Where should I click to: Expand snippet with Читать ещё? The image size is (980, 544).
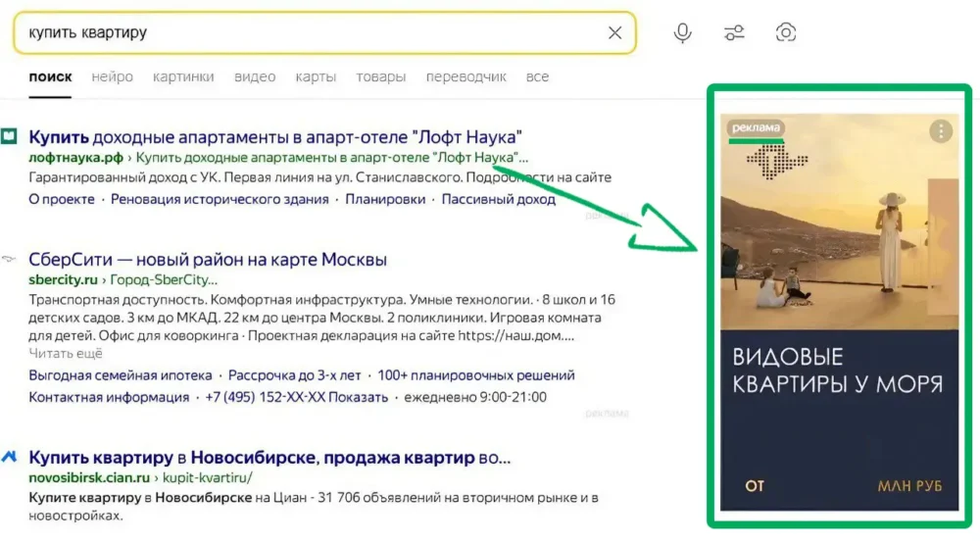[66, 354]
